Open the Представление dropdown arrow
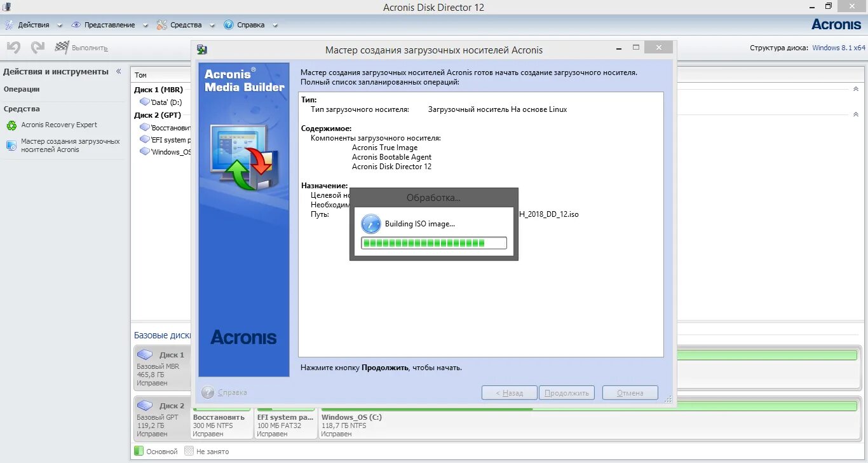 [145, 25]
